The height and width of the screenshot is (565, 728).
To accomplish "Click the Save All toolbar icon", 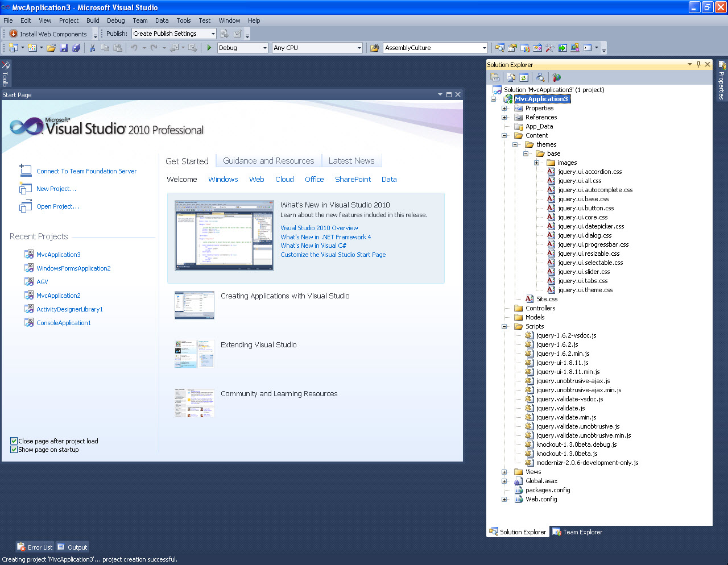I will point(75,48).
